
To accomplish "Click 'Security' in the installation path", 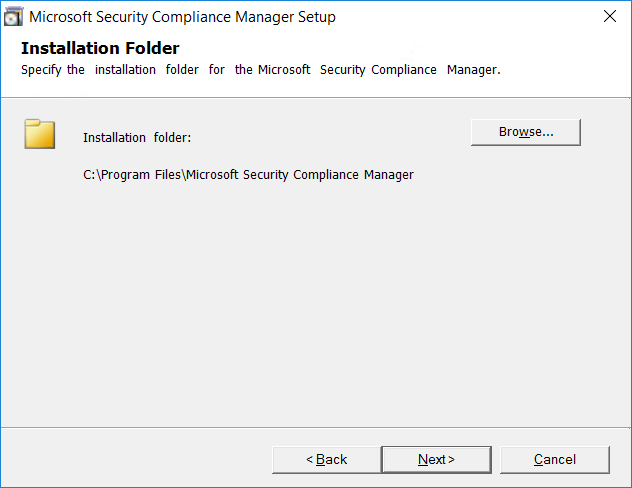I will click(266, 175).
